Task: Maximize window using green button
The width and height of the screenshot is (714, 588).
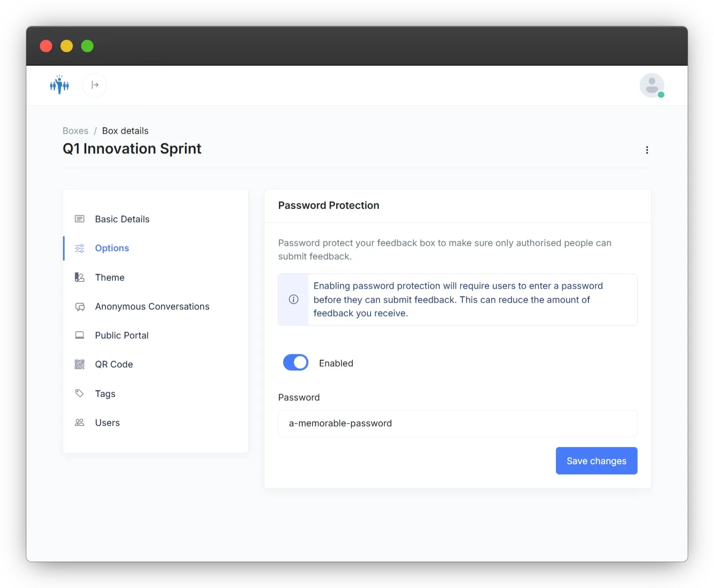Action: tap(87, 46)
